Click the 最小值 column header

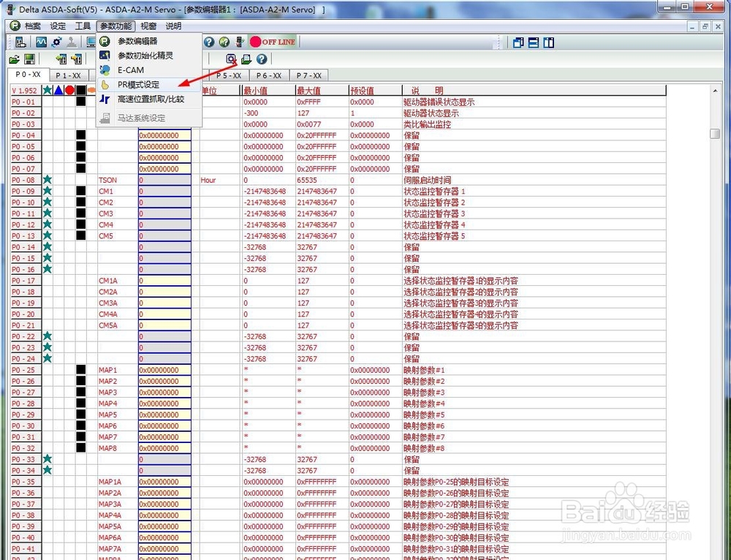[x=268, y=91]
